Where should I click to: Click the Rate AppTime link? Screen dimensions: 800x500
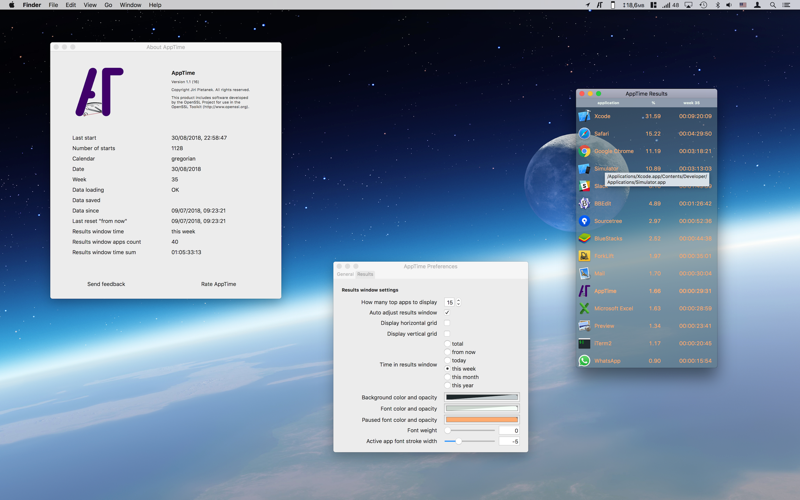(218, 284)
